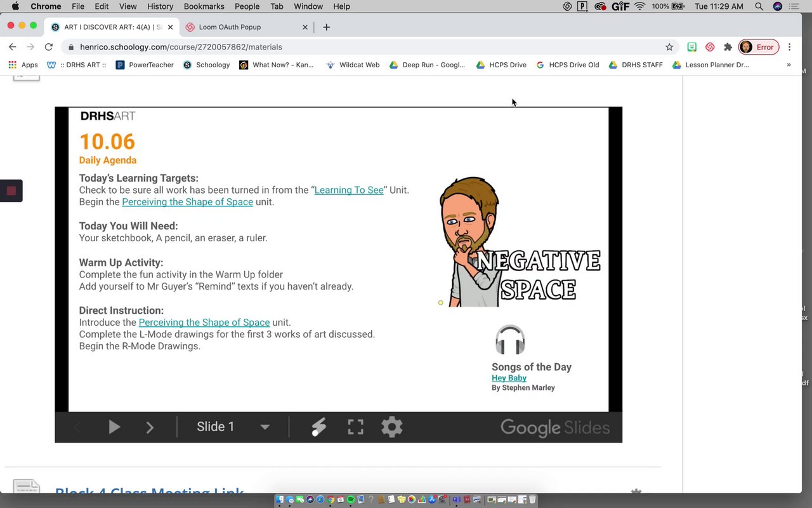The image size is (812, 508).
Task: Open the History menu
Action: point(160,6)
